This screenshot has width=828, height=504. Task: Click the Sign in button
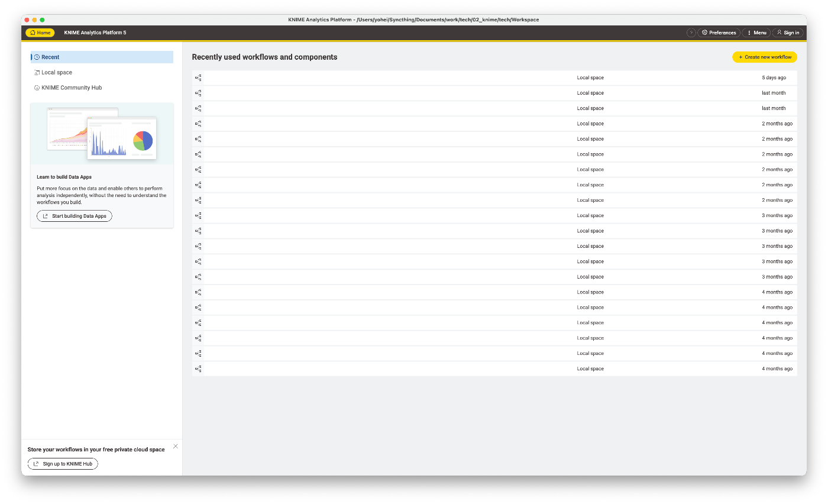tap(788, 33)
